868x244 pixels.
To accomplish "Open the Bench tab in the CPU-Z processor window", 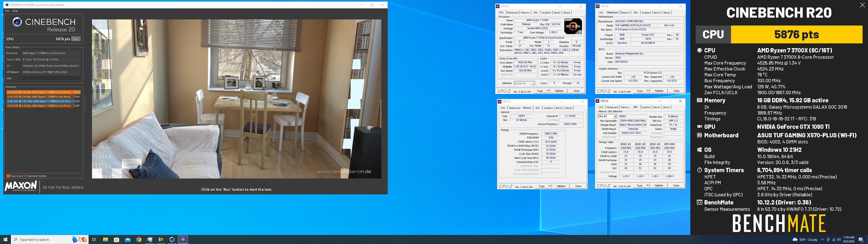I will (x=557, y=12).
